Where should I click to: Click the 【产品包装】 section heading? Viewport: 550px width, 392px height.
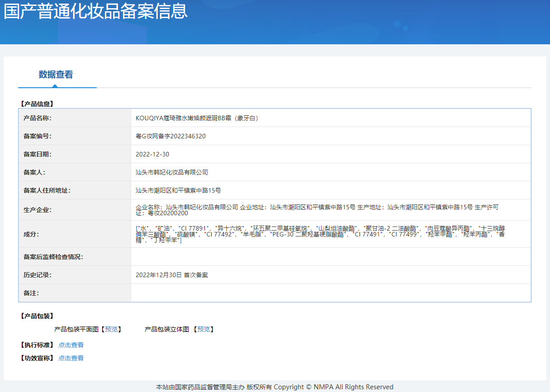[37, 316]
